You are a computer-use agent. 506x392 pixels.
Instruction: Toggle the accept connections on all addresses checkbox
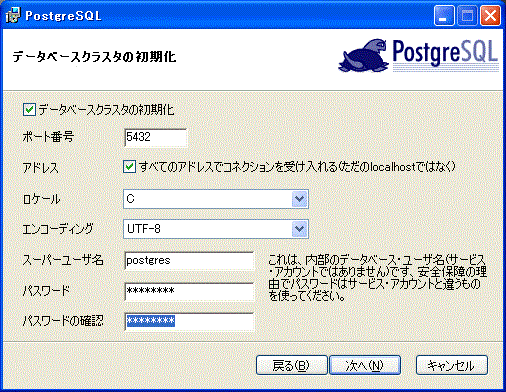(x=129, y=166)
